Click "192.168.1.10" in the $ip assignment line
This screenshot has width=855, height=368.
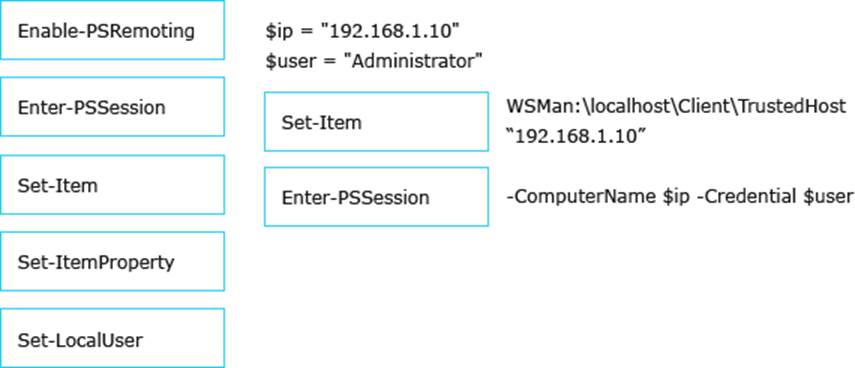pyautogui.click(x=388, y=31)
